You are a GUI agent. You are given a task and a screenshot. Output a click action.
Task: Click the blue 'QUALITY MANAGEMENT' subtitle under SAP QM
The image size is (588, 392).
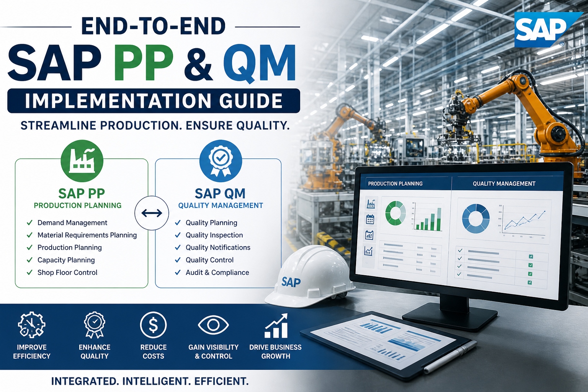221,206
